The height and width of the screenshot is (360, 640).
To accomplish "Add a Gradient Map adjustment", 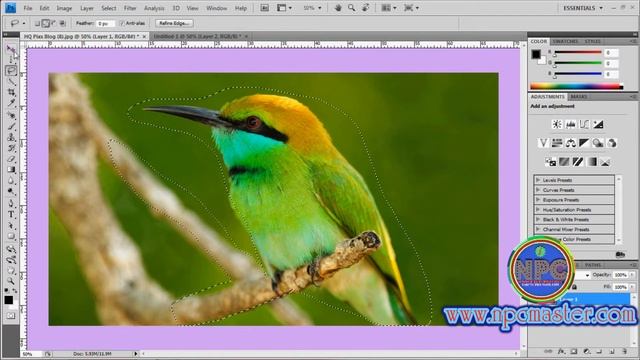I will (591, 162).
